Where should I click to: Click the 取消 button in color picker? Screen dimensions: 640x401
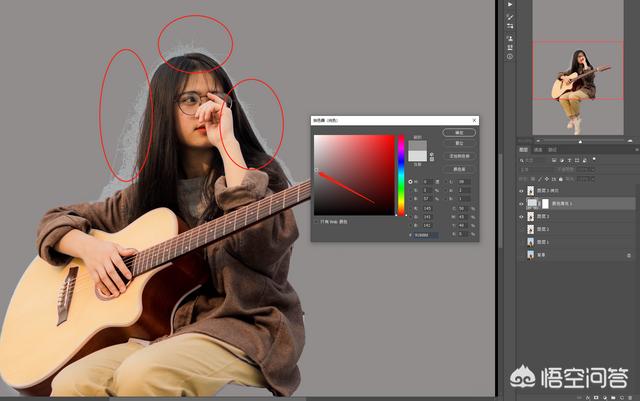pos(459,143)
